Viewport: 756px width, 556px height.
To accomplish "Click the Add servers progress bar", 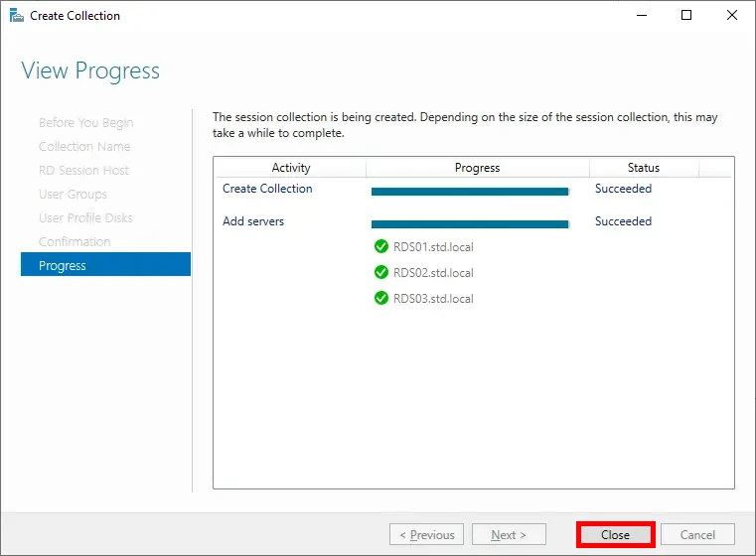I will pos(469,224).
